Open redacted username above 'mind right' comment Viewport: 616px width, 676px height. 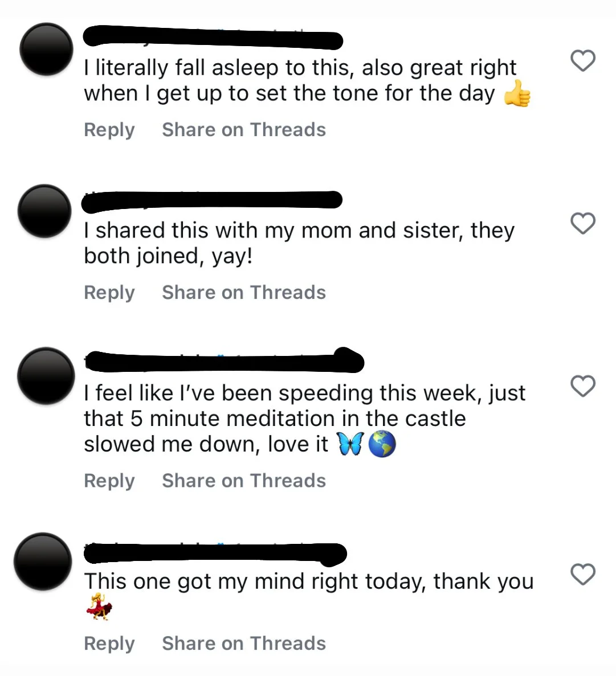pyautogui.click(x=215, y=554)
